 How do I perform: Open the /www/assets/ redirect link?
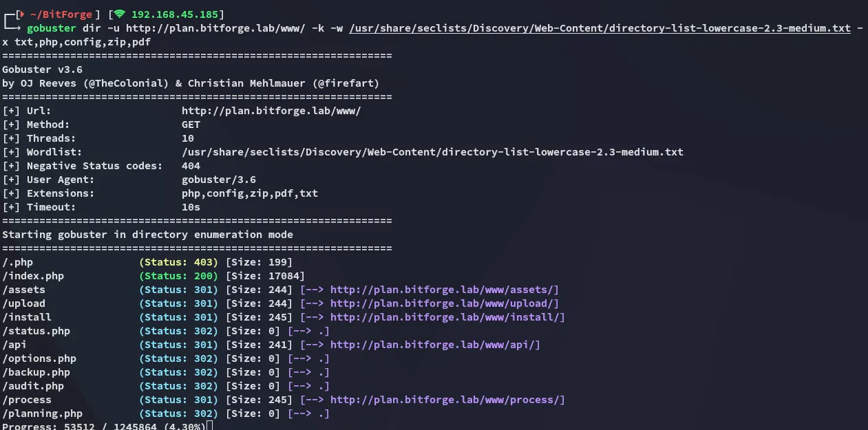(444, 290)
